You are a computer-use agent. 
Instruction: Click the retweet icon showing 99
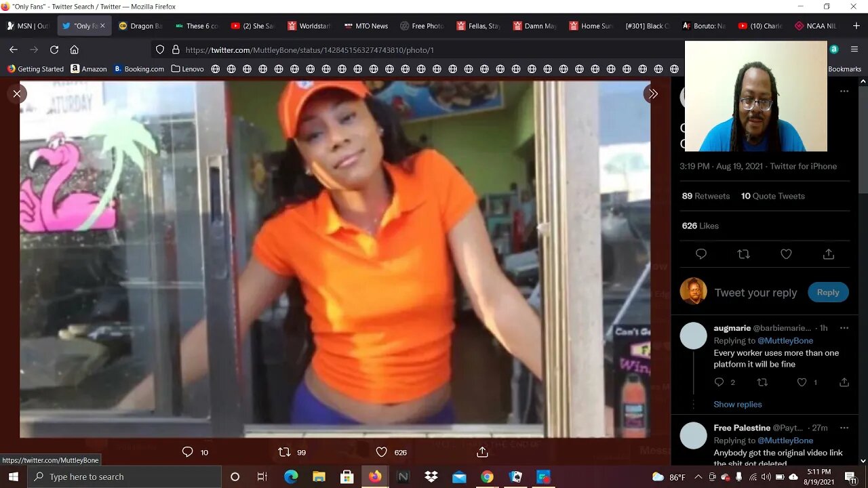pos(284,452)
